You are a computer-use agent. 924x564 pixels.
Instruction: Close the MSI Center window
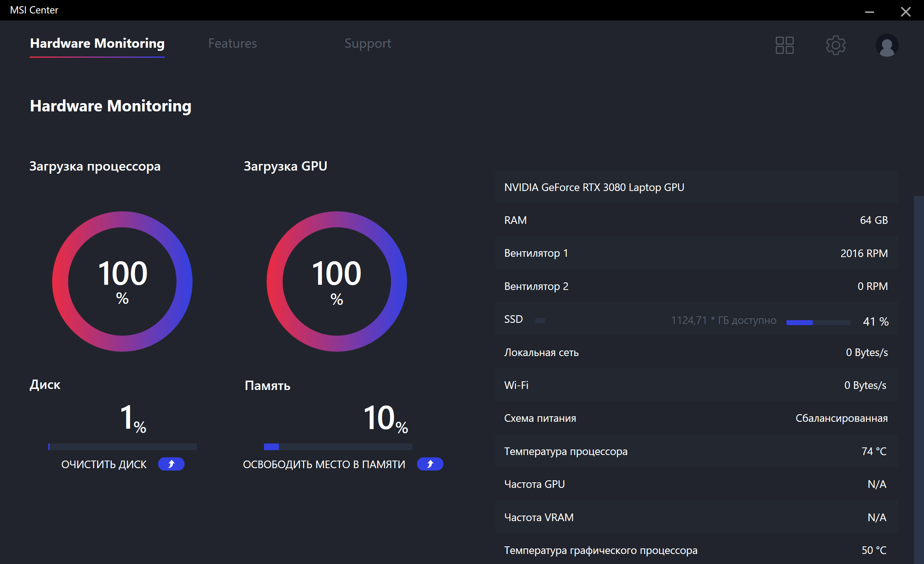(906, 12)
